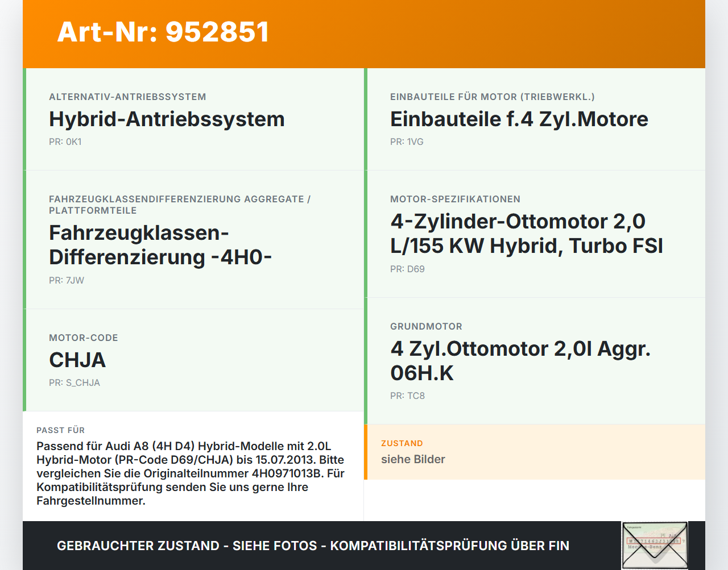Click the GRUNDMOTOR label
This screenshot has width=728, height=570.
tap(426, 326)
